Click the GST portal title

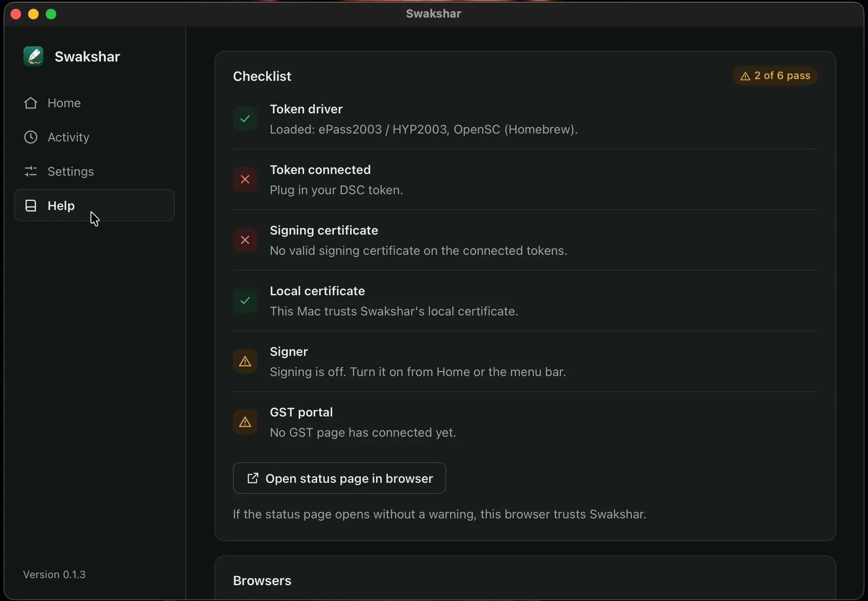point(301,412)
